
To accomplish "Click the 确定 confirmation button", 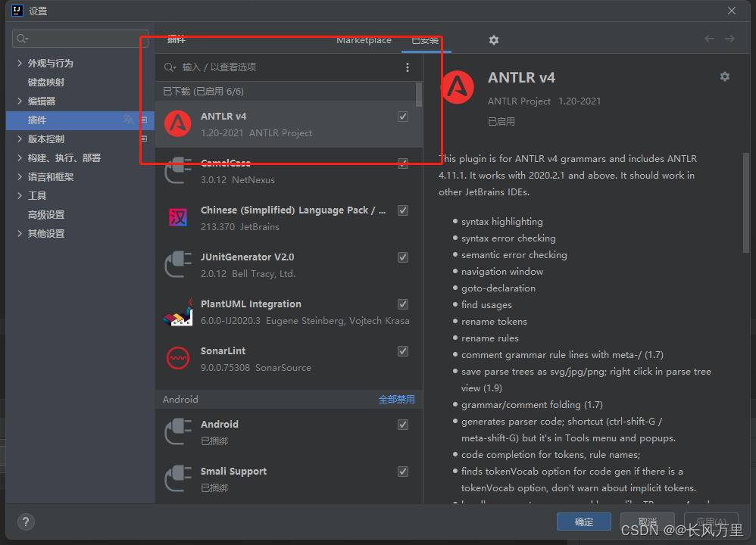I will click(583, 522).
